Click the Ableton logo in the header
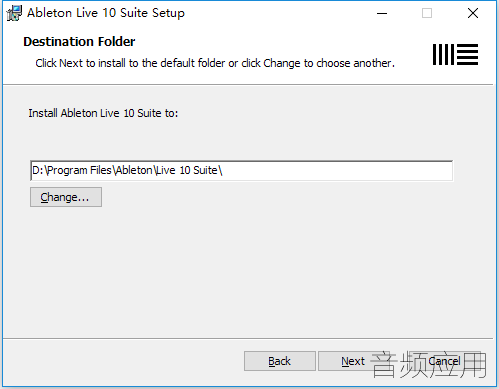 click(x=455, y=54)
